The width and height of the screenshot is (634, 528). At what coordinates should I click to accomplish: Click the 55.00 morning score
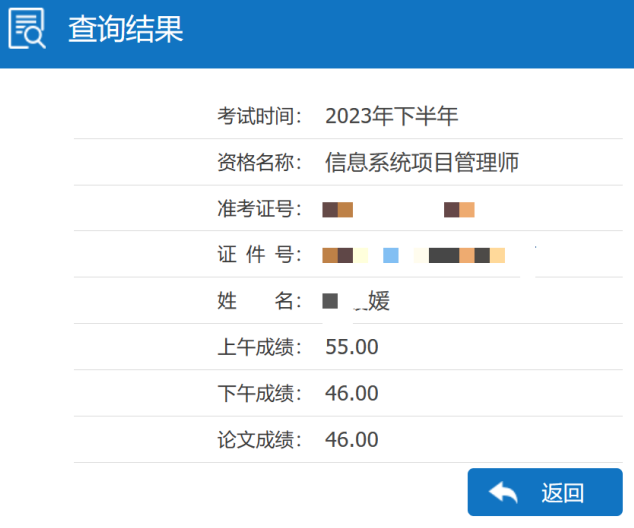click(x=352, y=348)
